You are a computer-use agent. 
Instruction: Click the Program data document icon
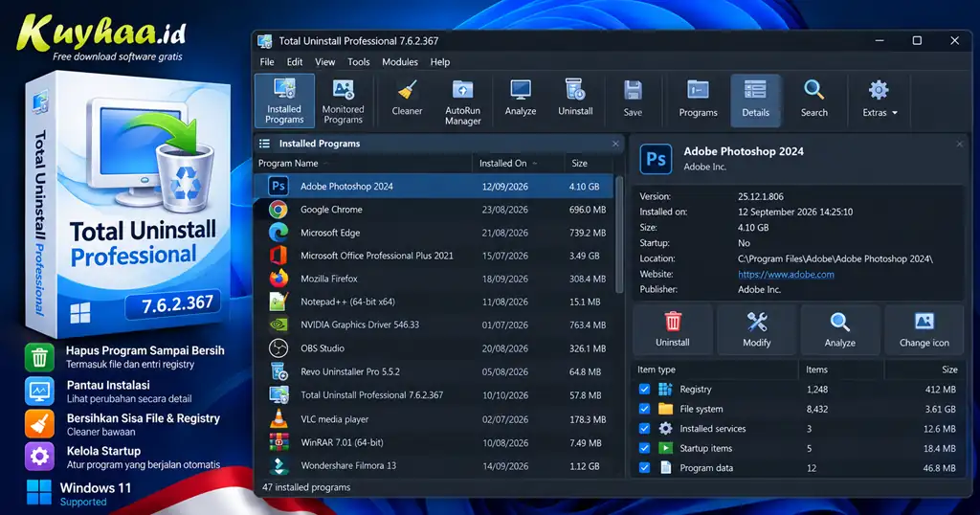click(666, 467)
